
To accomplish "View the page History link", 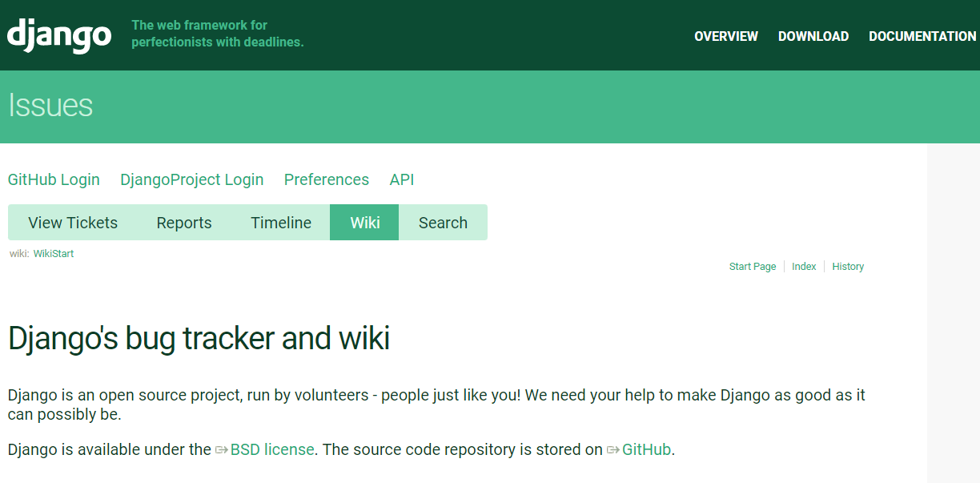I will click(x=847, y=267).
